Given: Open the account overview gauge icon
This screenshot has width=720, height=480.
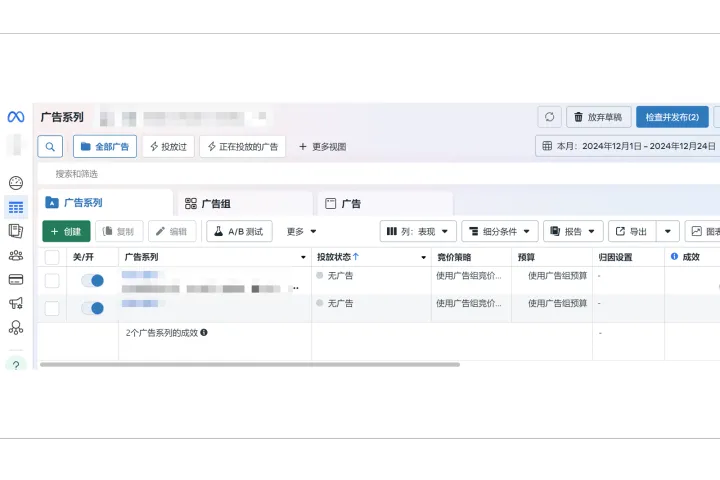Looking at the screenshot, I should (x=16, y=183).
